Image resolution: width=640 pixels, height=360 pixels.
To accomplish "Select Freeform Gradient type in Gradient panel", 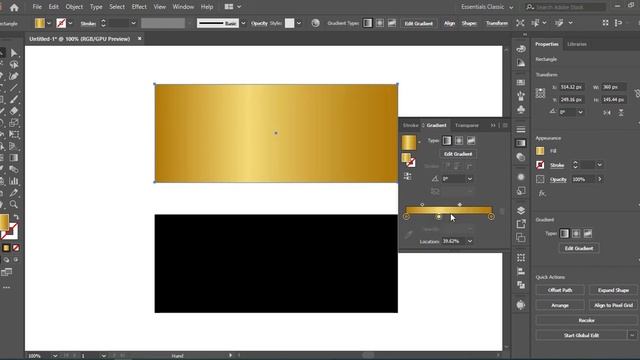I will 471,140.
